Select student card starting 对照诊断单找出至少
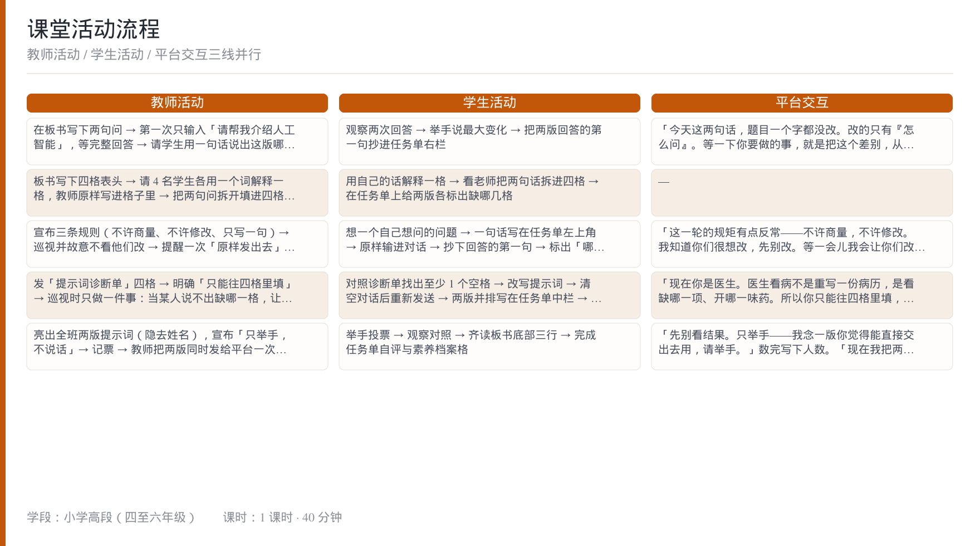 coord(489,295)
